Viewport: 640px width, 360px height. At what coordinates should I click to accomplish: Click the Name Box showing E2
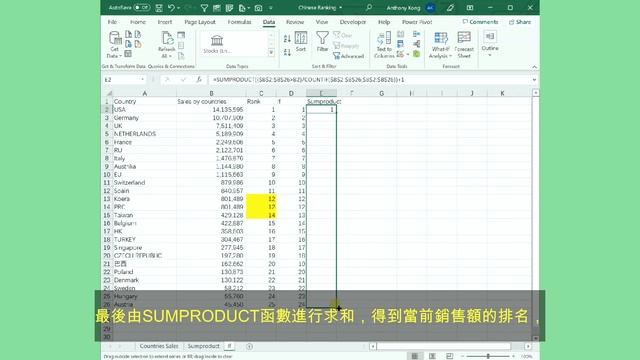click(122, 80)
